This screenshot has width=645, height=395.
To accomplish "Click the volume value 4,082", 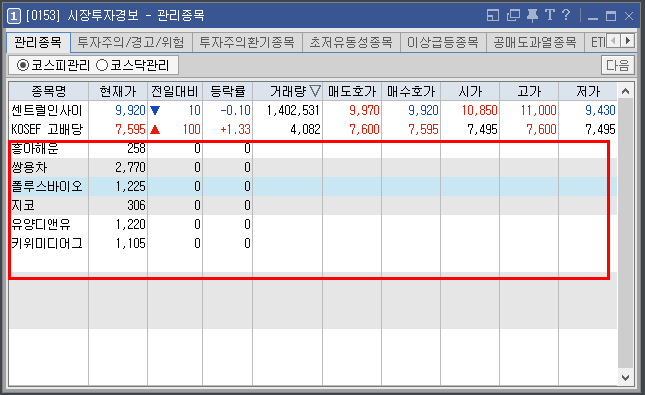I will pyautogui.click(x=305, y=130).
